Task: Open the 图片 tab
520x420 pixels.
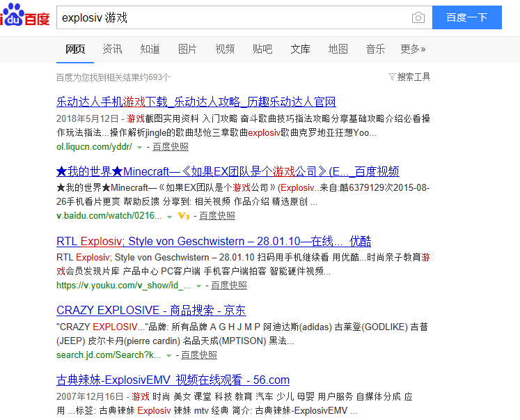Action: coord(187,49)
